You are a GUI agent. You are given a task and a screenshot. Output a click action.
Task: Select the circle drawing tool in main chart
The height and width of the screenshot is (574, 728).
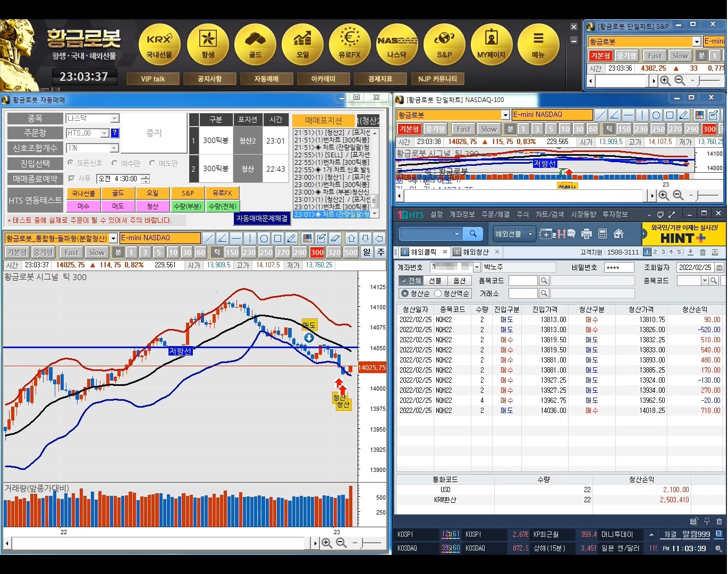(x=264, y=238)
